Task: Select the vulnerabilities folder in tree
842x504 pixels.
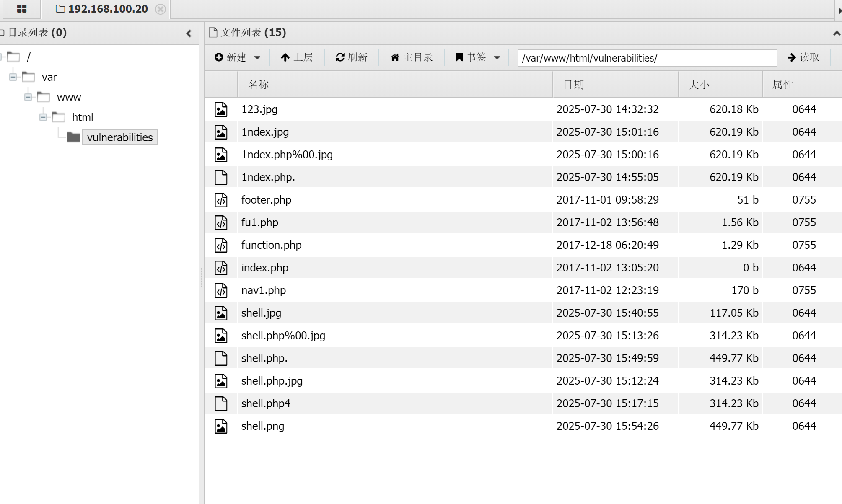Action: click(x=119, y=137)
